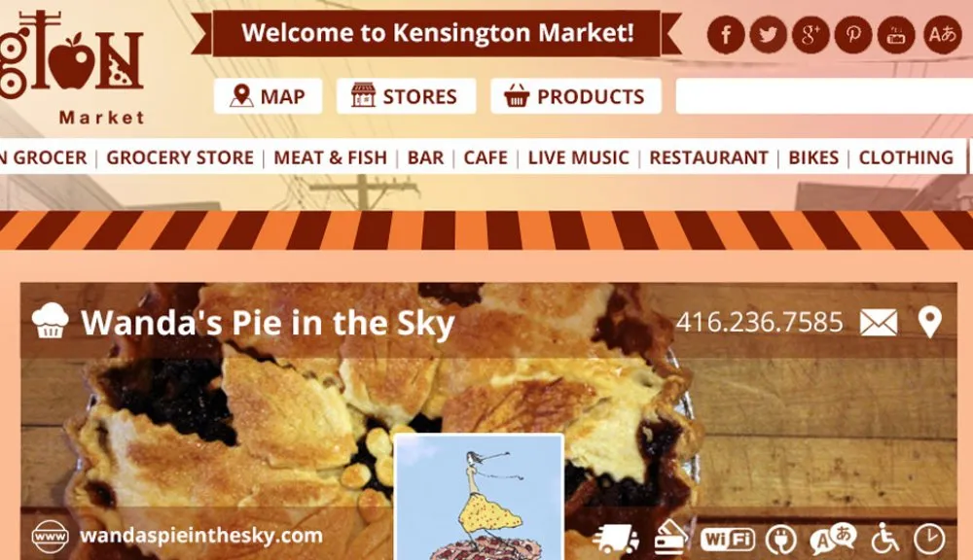
Task: Open the PRODUCTS button
Action: [576, 96]
